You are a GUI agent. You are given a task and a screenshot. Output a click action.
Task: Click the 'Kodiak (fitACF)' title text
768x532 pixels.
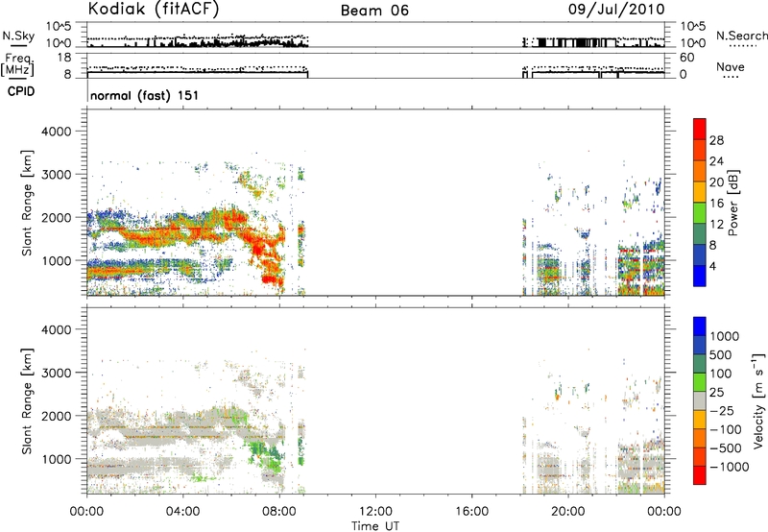click(154, 10)
